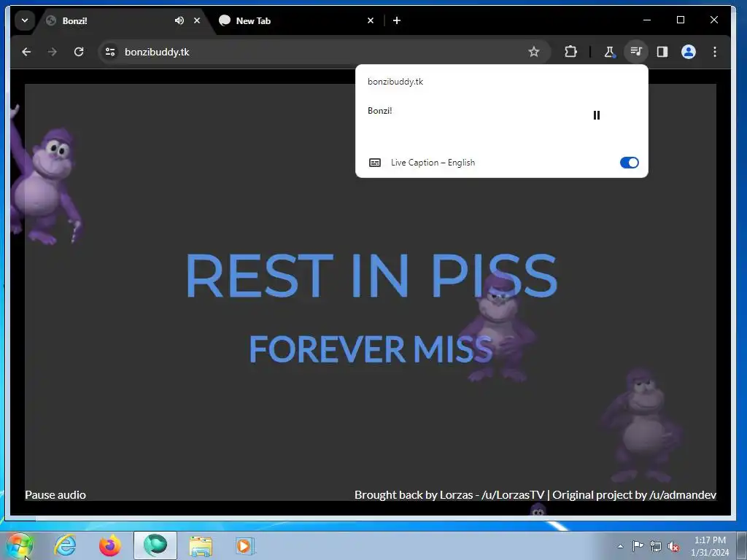Reload the bonzibuddy.tk page
This screenshot has width=747, height=560.
(79, 52)
